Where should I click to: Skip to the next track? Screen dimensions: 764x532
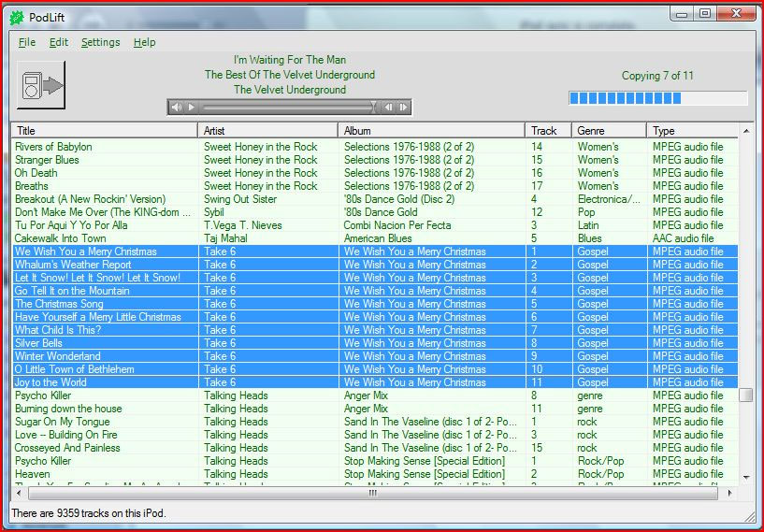[403, 108]
